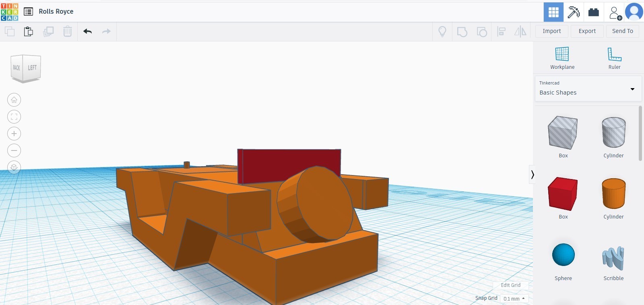The image size is (644, 305).
Task: Click the Copy icon in the toolbar
Action: tap(10, 31)
